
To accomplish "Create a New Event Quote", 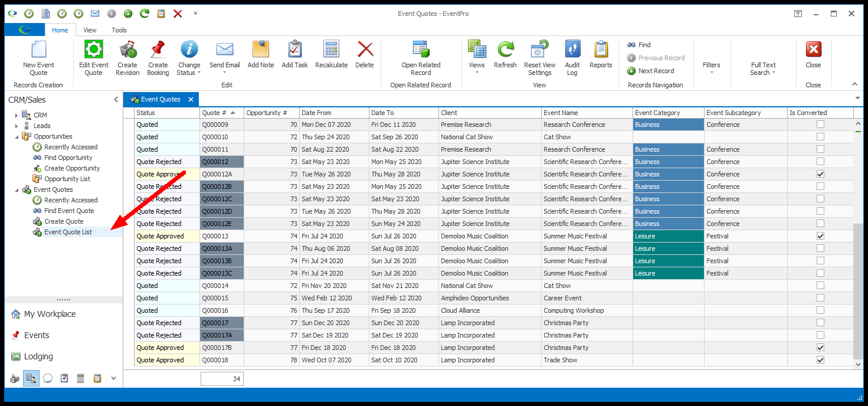I will coord(38,58).
